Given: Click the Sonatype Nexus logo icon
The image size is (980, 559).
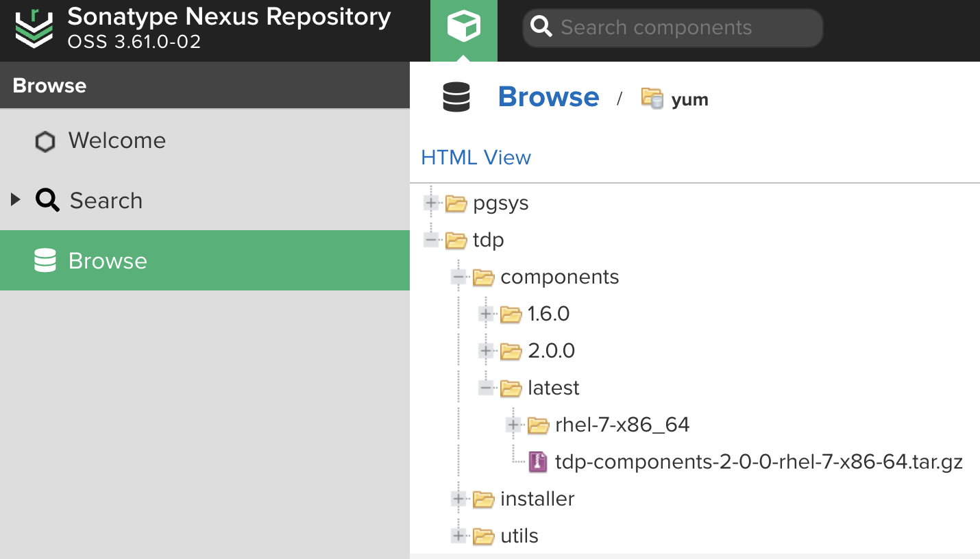Looking at the screenshot, I should (x=34, y=29).
